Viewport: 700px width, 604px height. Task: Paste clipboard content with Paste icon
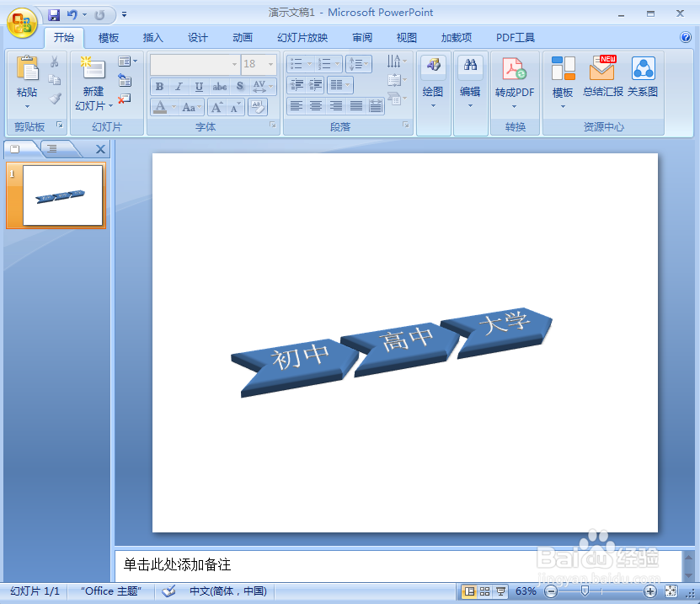click(x=27, y=70)
